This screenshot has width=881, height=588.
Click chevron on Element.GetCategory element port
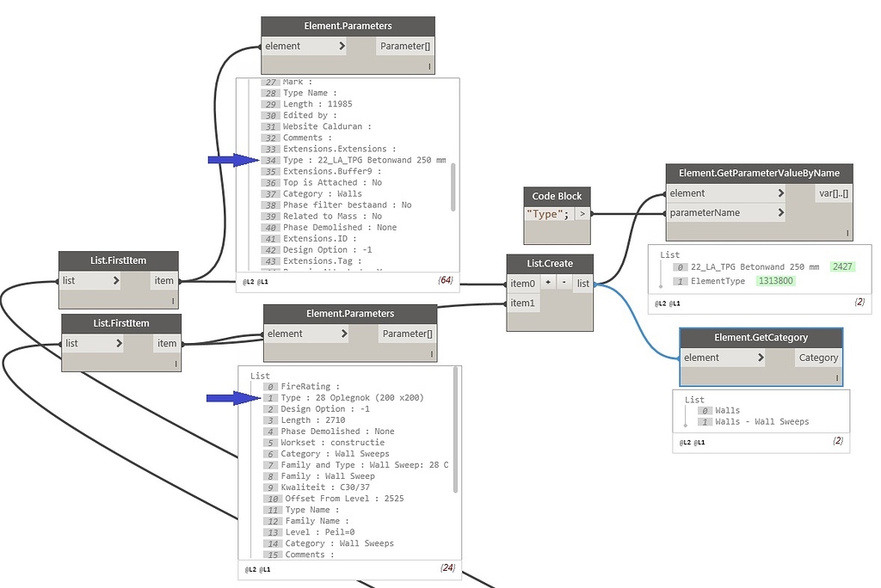point(761,357)
